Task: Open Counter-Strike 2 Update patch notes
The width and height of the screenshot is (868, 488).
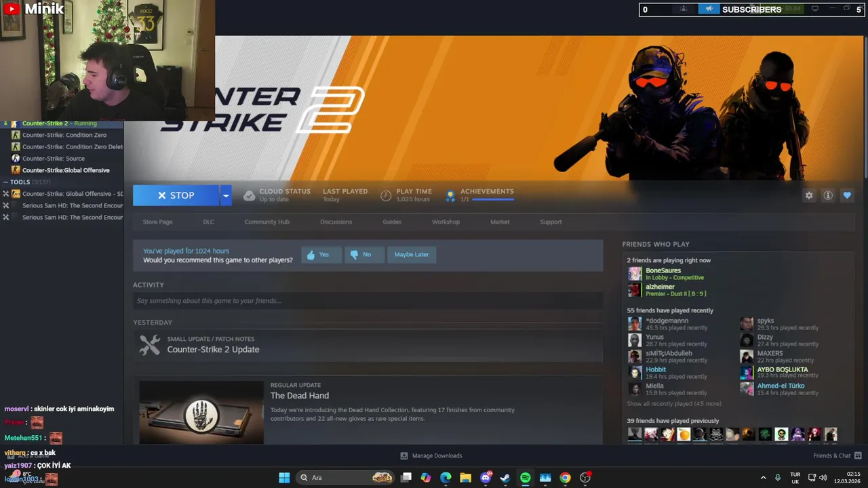Action: pyautogui.click(x=213, y=349)
